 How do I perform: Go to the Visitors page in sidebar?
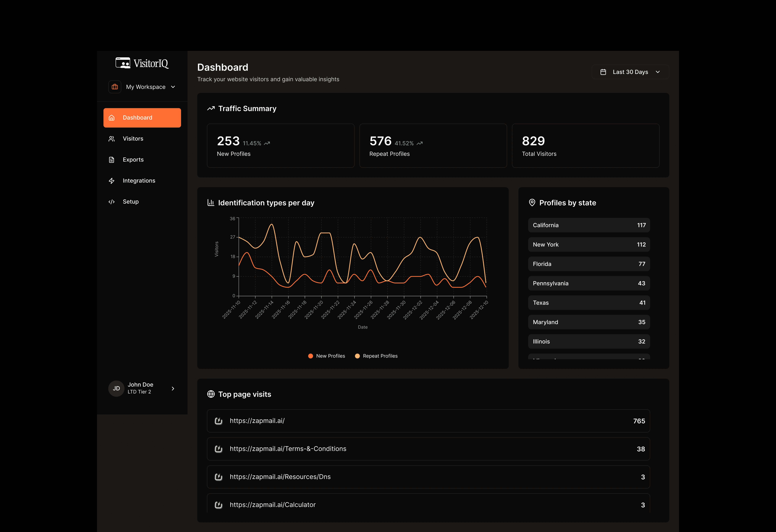[x=133, y=139]
